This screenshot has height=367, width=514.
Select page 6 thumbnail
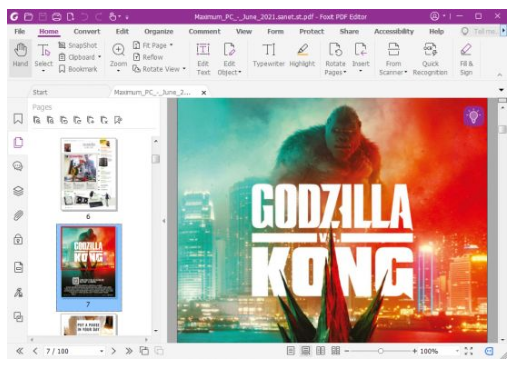point(89,174)
